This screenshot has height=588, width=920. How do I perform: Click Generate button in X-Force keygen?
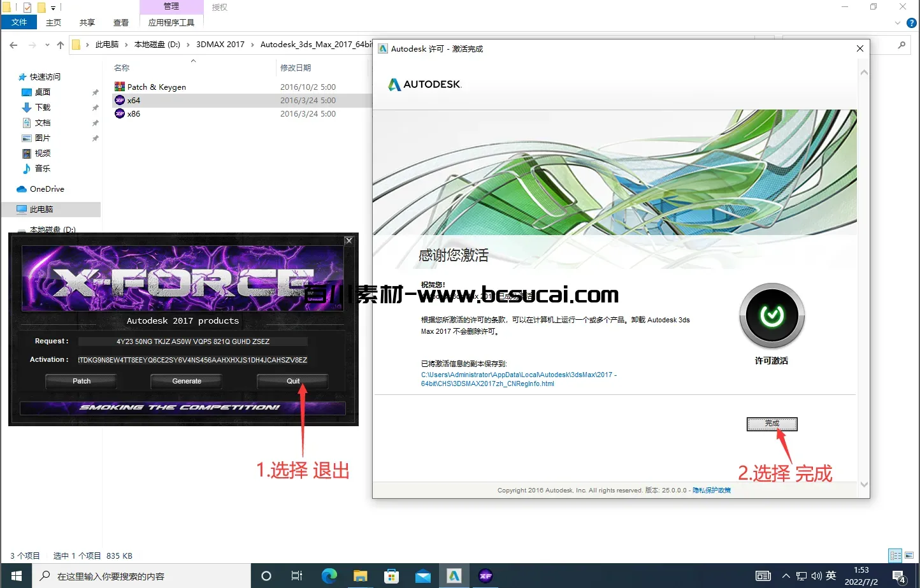coord(187,381)
